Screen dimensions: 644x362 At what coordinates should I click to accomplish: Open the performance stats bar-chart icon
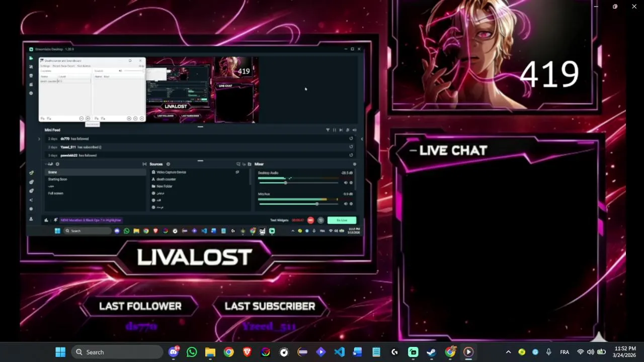tap(46, 220)
